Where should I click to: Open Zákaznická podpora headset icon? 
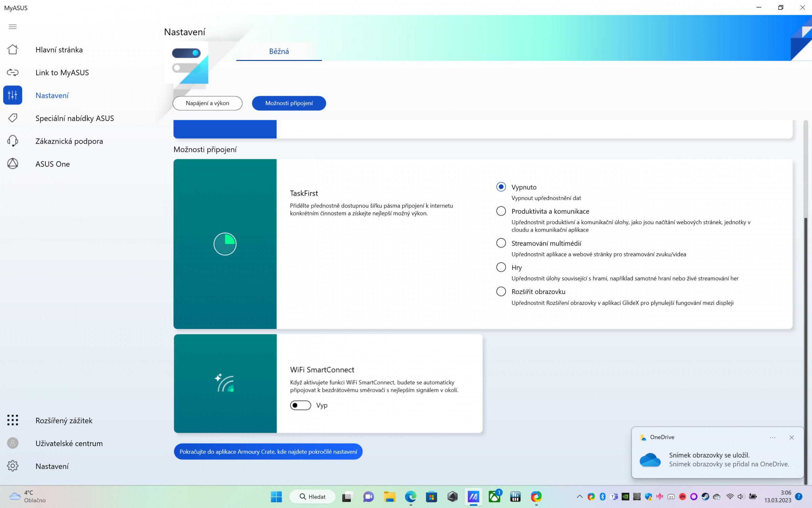(13, 141)
